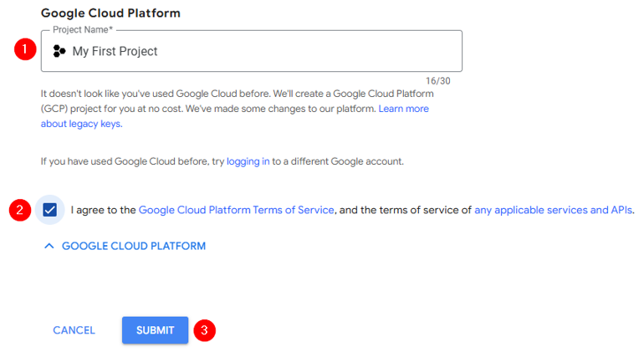Screen dimensions: 644x352
Task: Follow the "logging in" link
Action: pos(248,161)
